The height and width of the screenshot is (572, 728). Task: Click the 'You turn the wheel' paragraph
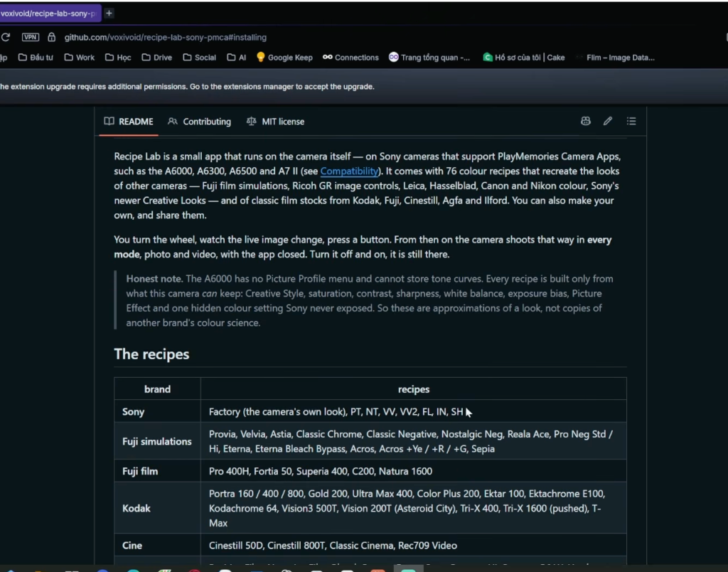tap(363, 247)
